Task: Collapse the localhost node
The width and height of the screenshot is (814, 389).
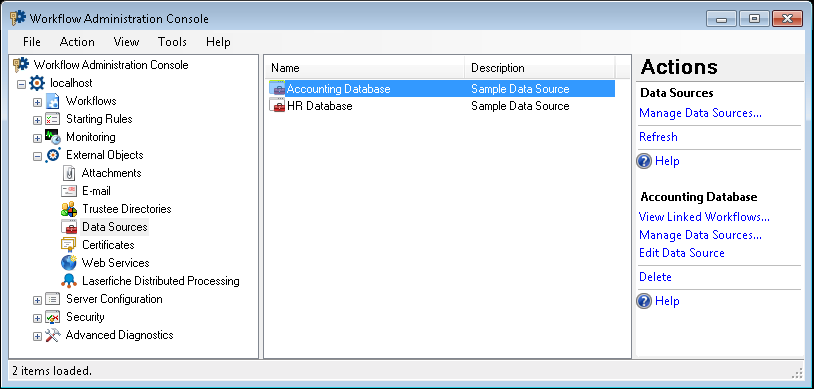Action: [x=21, y=84]
